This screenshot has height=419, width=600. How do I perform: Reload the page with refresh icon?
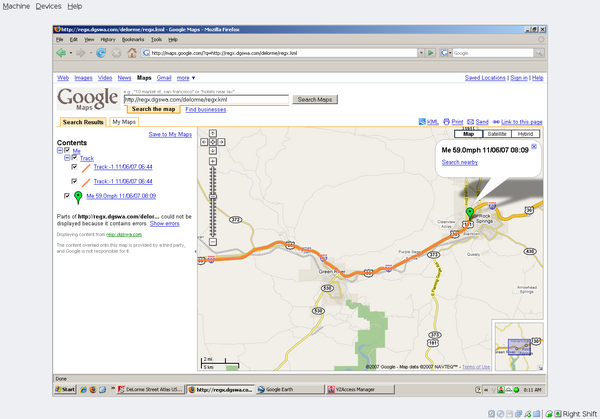click(x=101, y=53)
